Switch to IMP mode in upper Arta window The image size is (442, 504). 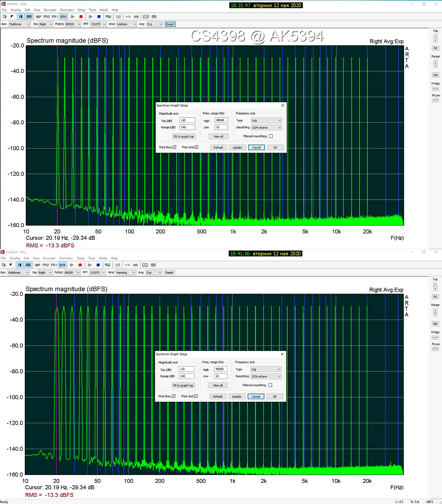39,17
